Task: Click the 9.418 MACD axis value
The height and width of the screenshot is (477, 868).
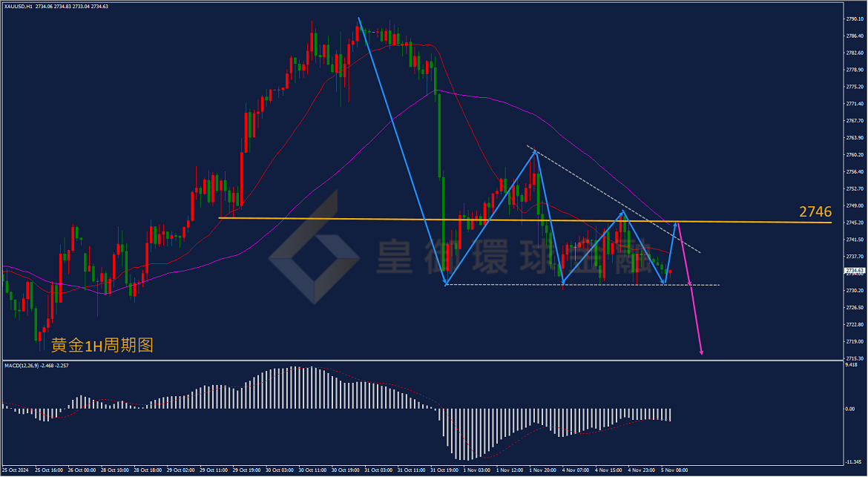Action: pos(852,364)
